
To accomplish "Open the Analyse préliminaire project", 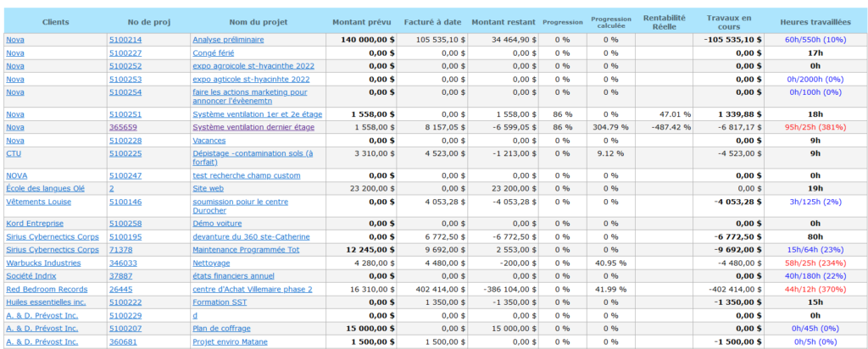I will point(228,40).
